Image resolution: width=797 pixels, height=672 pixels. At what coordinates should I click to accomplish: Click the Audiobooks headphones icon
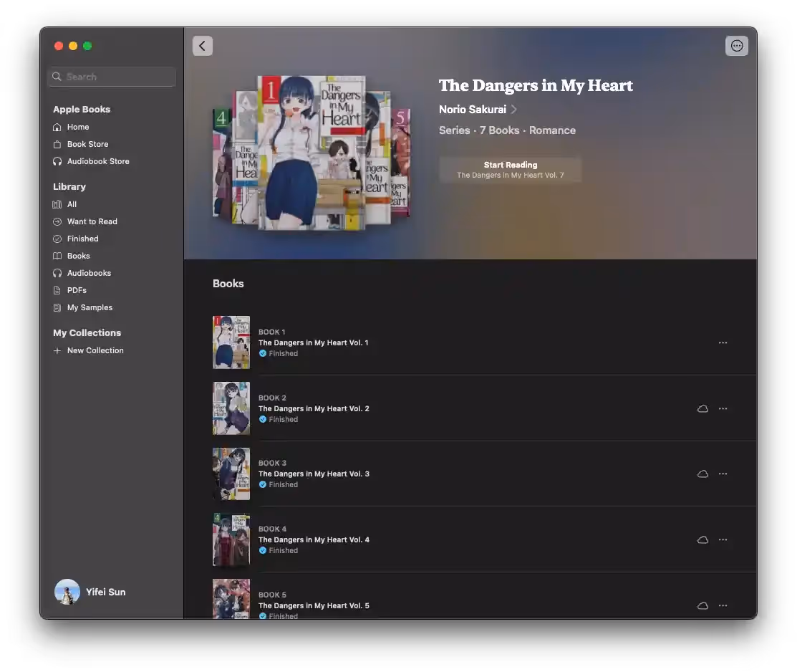click(x=57, y=273)
